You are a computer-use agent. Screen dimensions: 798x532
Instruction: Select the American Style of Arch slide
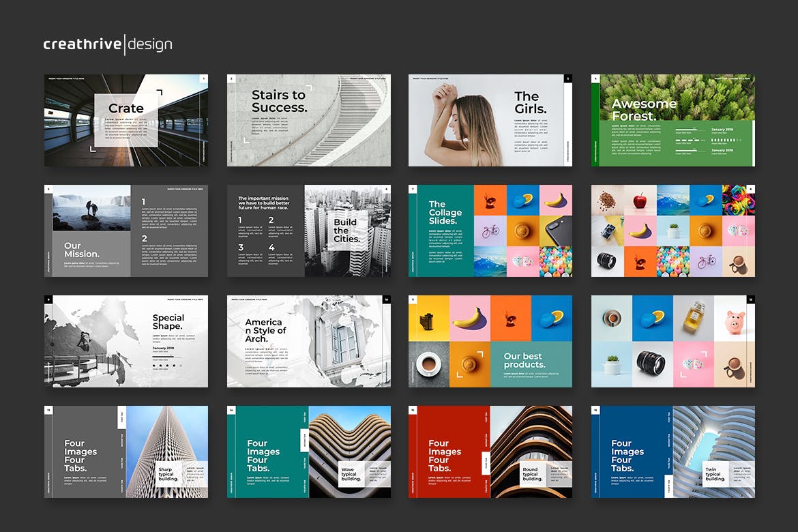pyautogui.click(x=308, y=341)
